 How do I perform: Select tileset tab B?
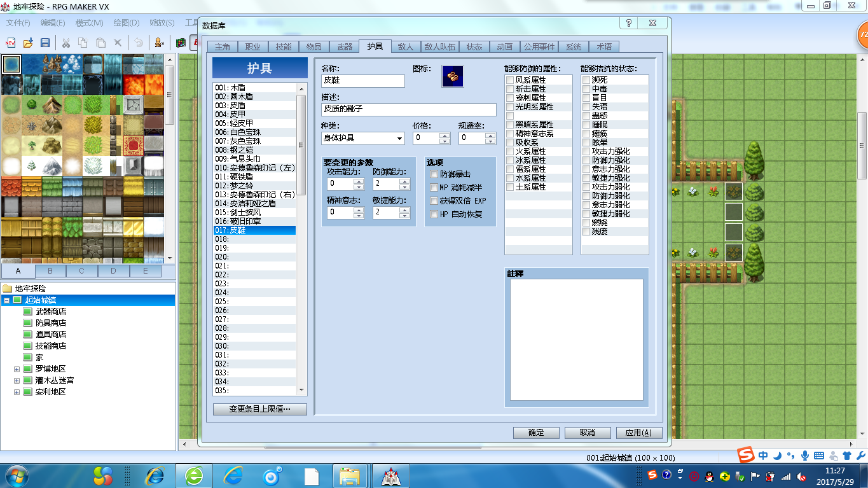pos(50,271)
